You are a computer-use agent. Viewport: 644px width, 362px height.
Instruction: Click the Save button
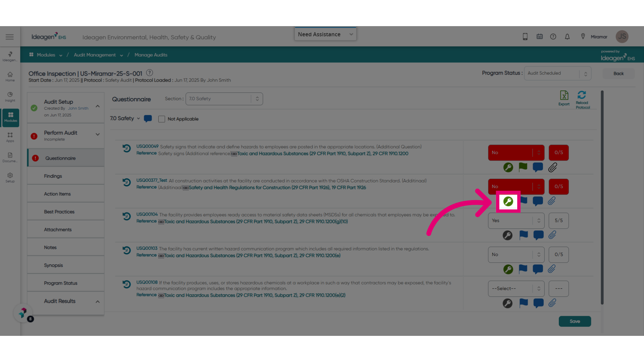pos(575,321)
